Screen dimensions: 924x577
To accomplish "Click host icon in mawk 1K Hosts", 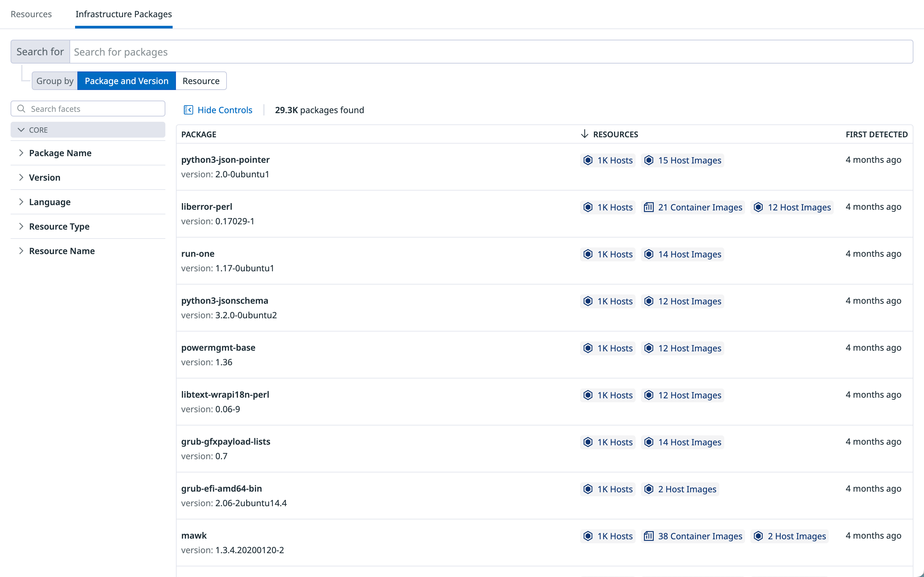I will tap(588, 536).
